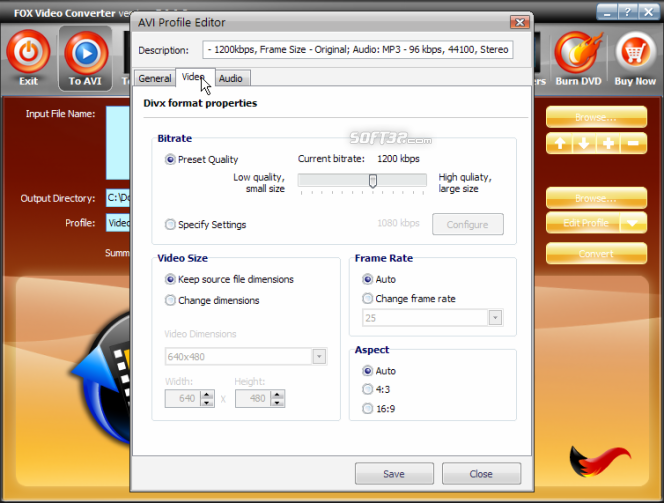Choose Keep source file dimensions
Image resolution: width=664 pixels, height=503 pixels.
(170, 279)
